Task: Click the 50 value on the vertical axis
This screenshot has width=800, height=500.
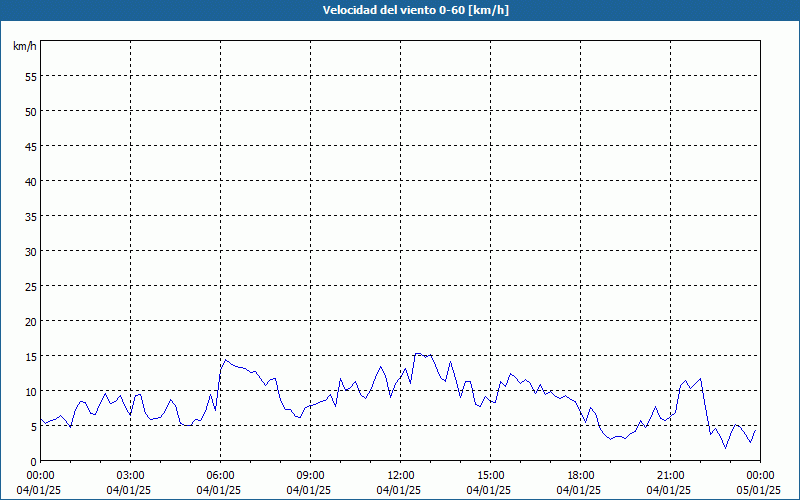Action: tap(31, 111)
